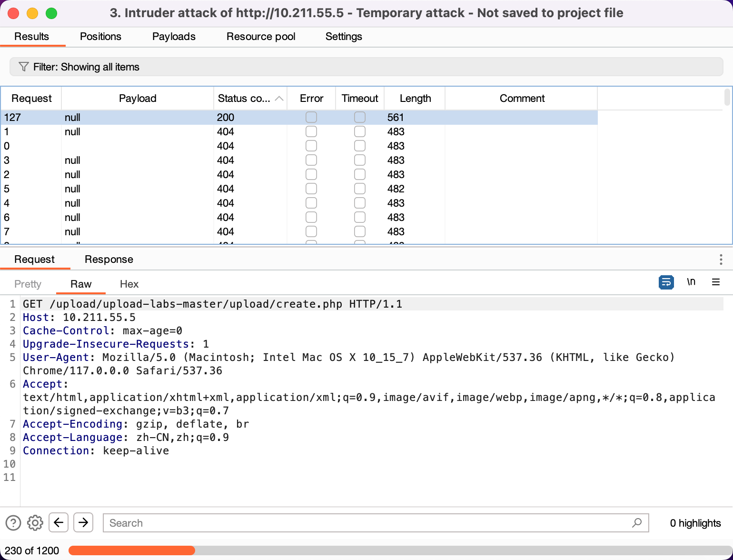Toggle Timeout checkbox for request 0
The height and width of the screenshot is (560, 733).
pyautogui.click(x=360, y=146)
